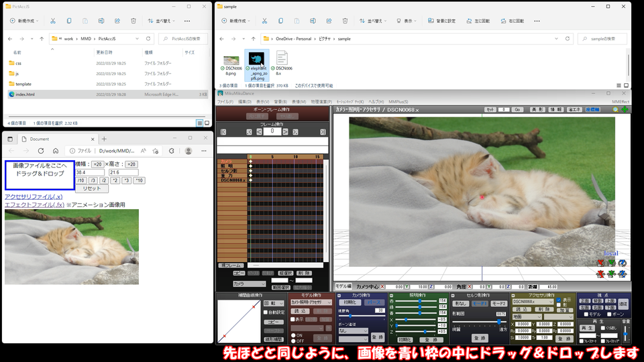The width and height of the screenshot is (644, 362).
Task: Open the MMEffect menu
Action: (620, 102)
